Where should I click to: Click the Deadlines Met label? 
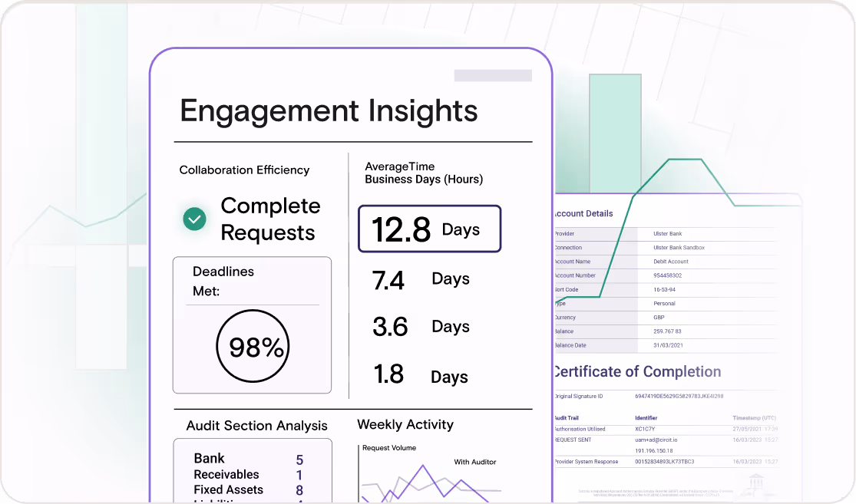click(223, 281)
